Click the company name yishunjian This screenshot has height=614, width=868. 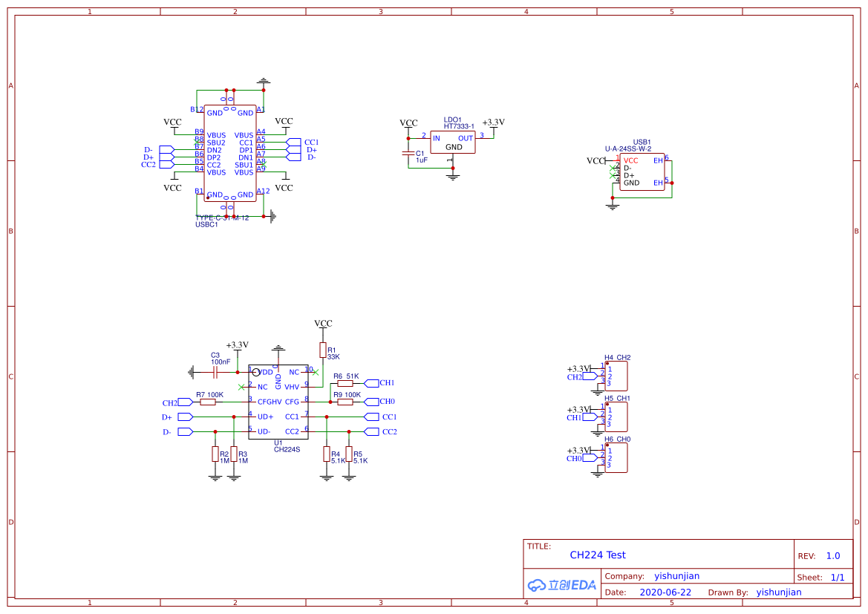(x=676, y=576)
